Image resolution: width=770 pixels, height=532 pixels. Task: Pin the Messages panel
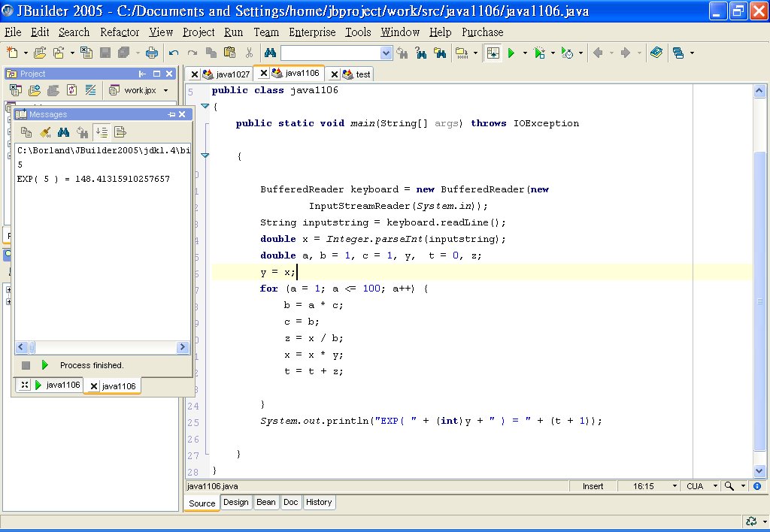[171, 114]
